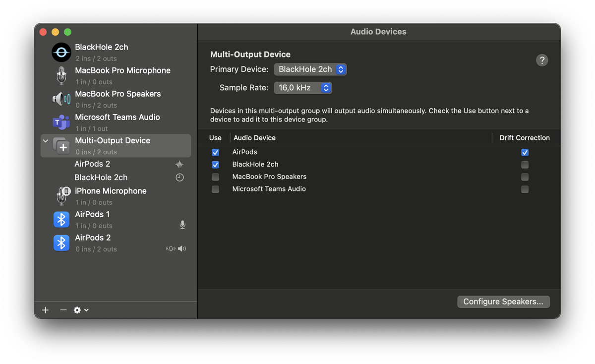Click the Microsoft Teams Audio icon

(x=61, y=122)
